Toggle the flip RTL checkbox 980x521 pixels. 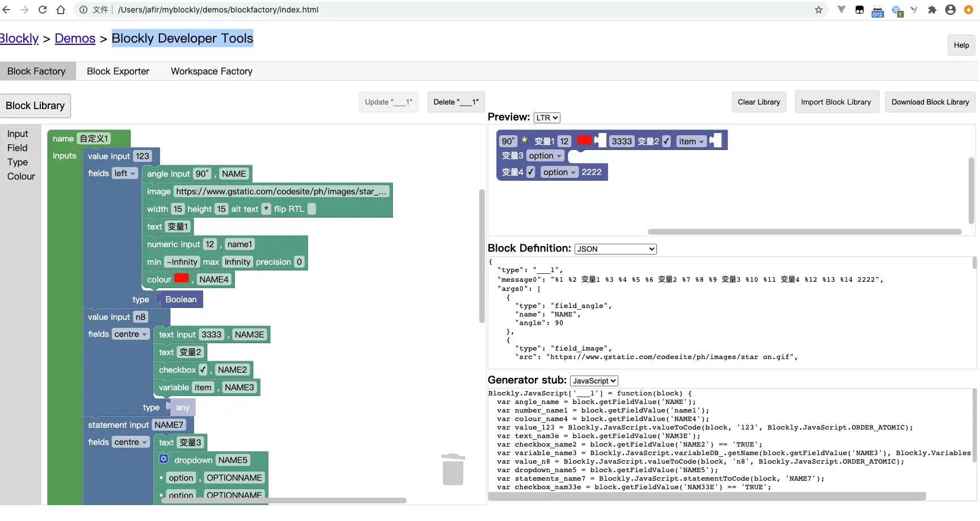coord(312,209)
